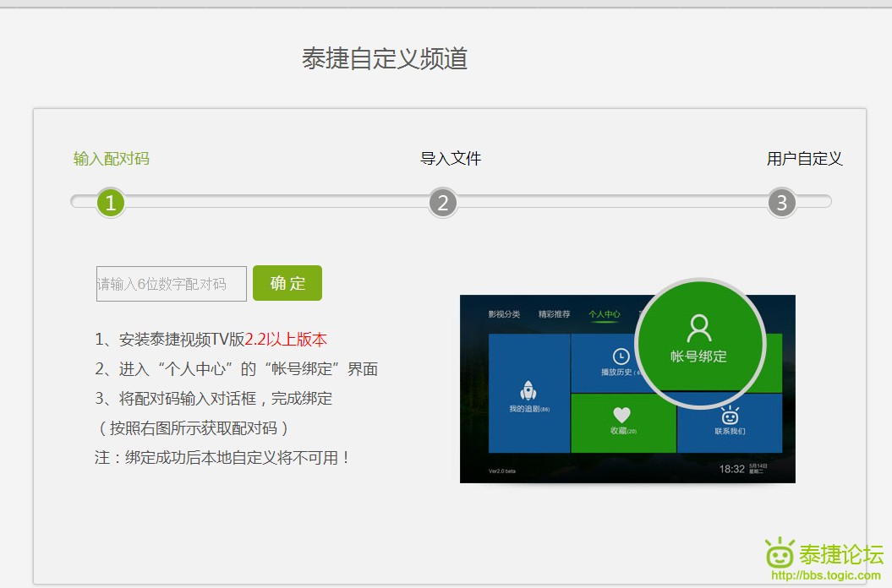Click the robot icon for 联系我们
Image resolution: width=892 pixels, height=588 pixels.
coord(730,416)
